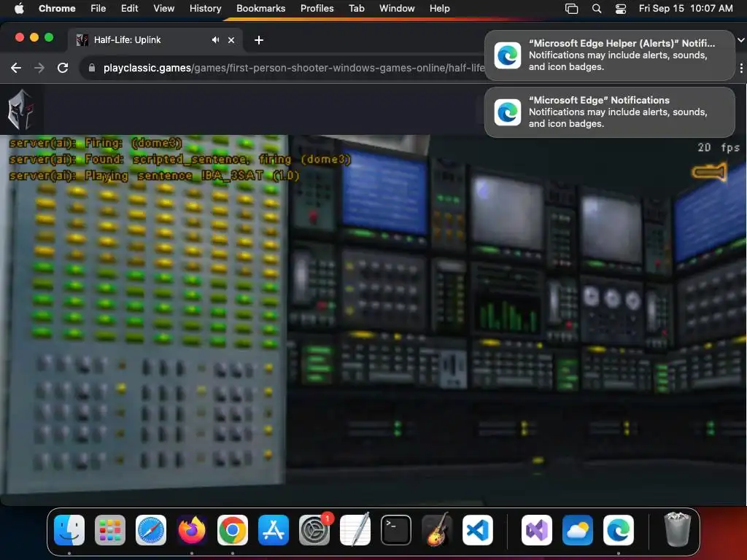The image size is (747, 560).
Task: Close the Half-Life: Uplink tab
Action: pos(231,40)
